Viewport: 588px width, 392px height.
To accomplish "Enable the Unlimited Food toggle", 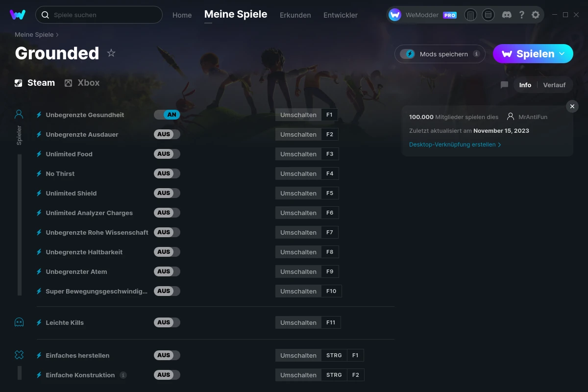I will (x=167, y=154).
